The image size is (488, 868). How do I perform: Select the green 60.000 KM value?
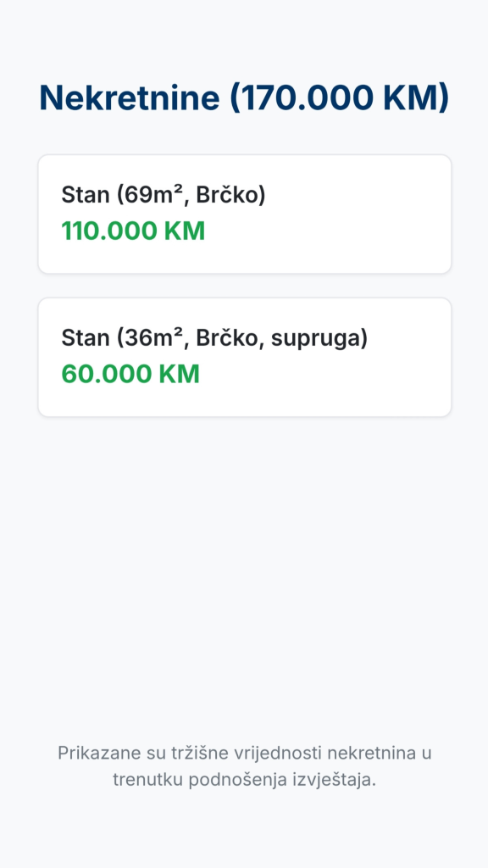click(x=130, y=374)
